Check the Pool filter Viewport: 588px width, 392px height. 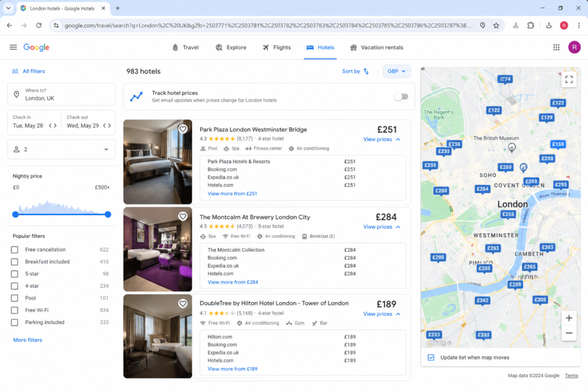[14, 298]
